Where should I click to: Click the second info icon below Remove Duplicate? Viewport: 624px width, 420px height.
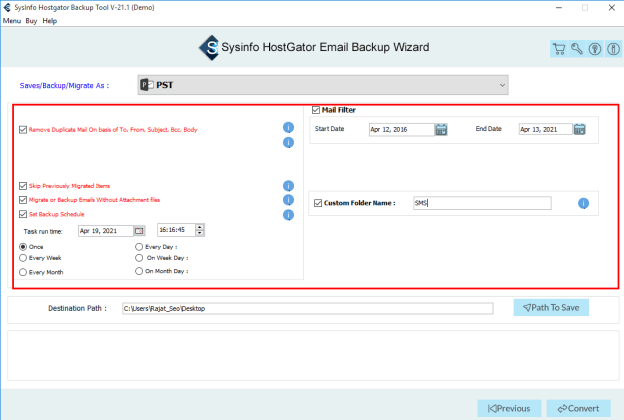(289, 143)
